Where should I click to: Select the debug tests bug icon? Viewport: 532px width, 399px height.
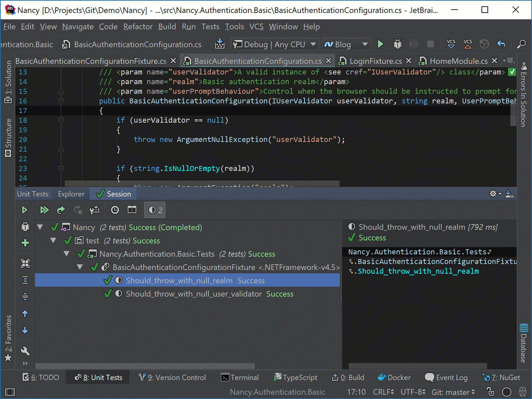[x=25, y=226]
